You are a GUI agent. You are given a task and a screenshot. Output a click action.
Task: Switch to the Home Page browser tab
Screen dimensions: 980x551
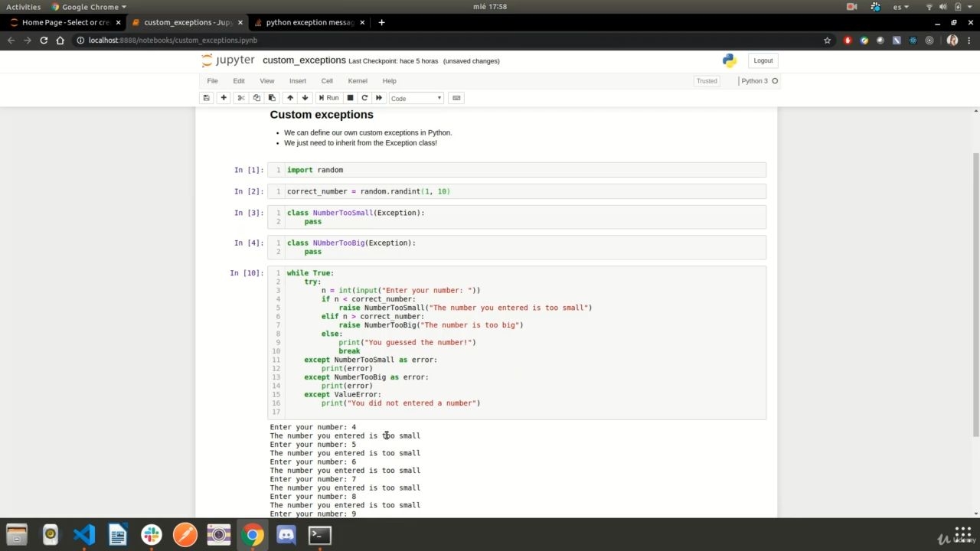pyautogui.click(x=65, y=22)
